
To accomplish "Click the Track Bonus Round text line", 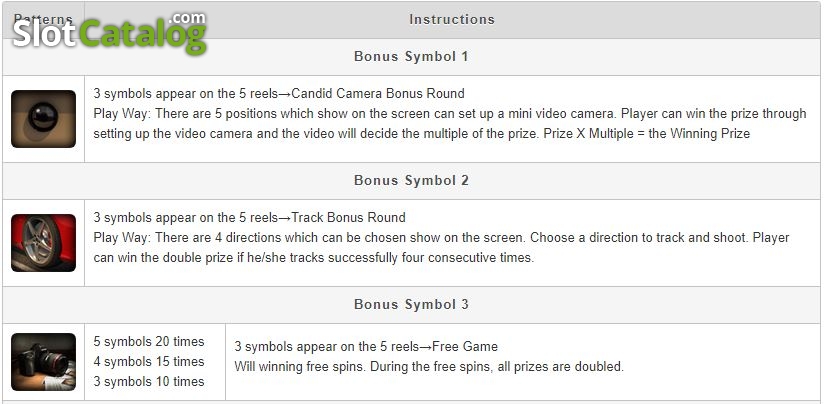I will [x=249, y=218].
